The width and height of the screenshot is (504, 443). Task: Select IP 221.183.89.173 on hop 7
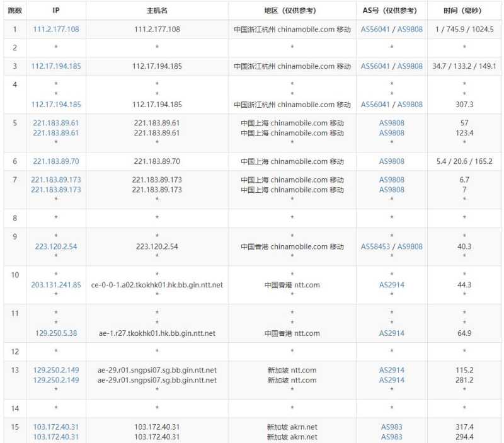coord(55,180)
